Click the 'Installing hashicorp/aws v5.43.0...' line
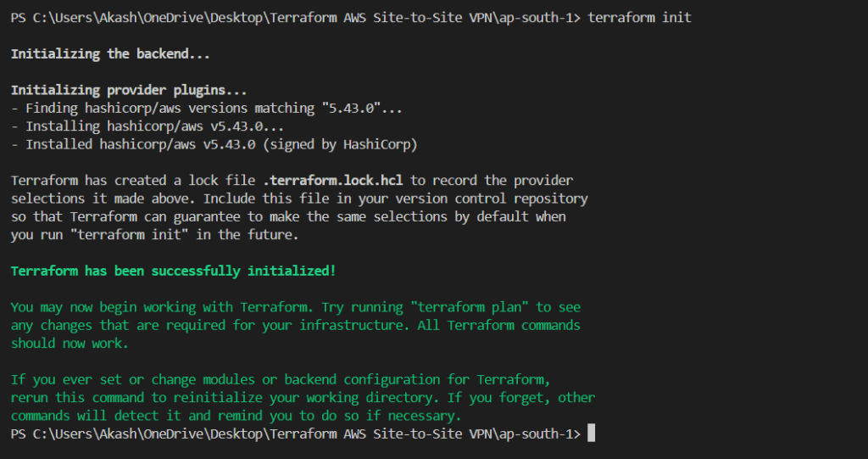868x459 pixels. coord(147,126)
